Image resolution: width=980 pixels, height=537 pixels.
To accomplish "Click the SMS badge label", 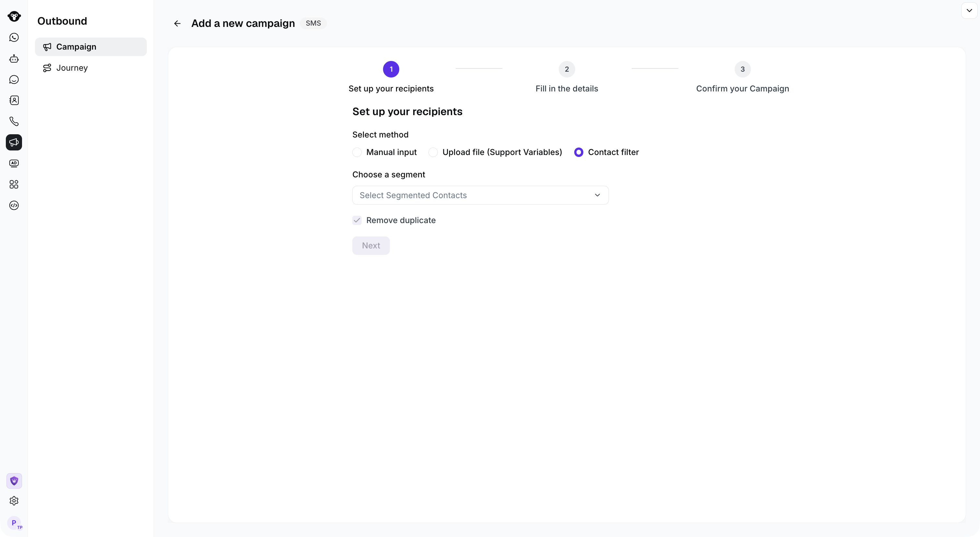I will coord(313,23).
